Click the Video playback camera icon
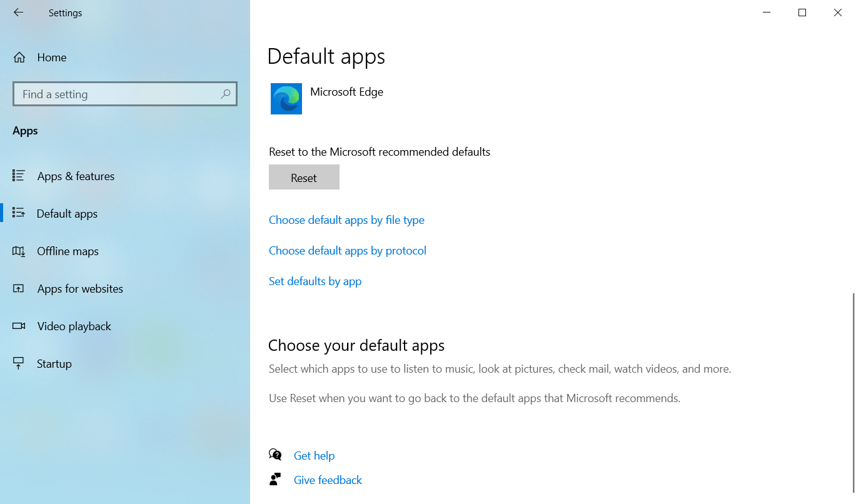856x504 pixels. (x=19, y=326)
